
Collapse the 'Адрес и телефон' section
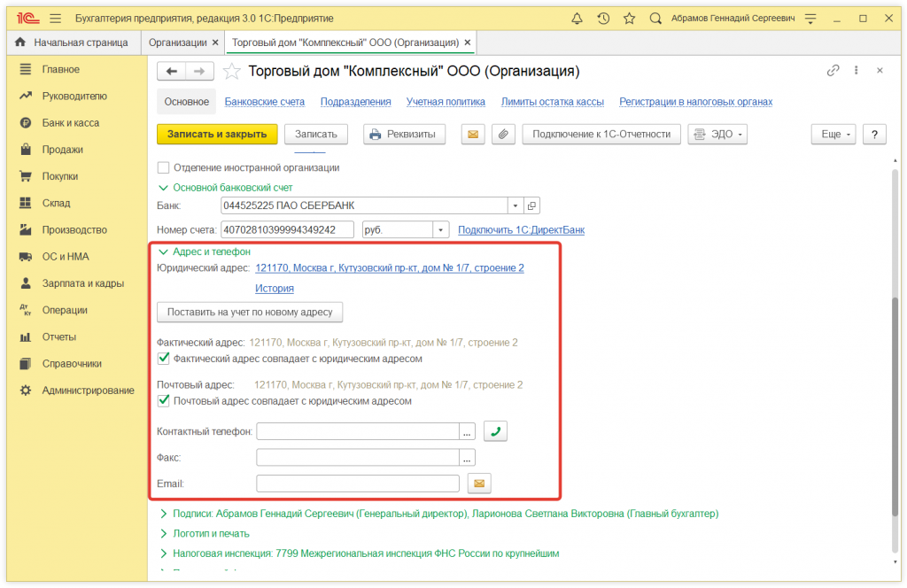tap(164, 251)
